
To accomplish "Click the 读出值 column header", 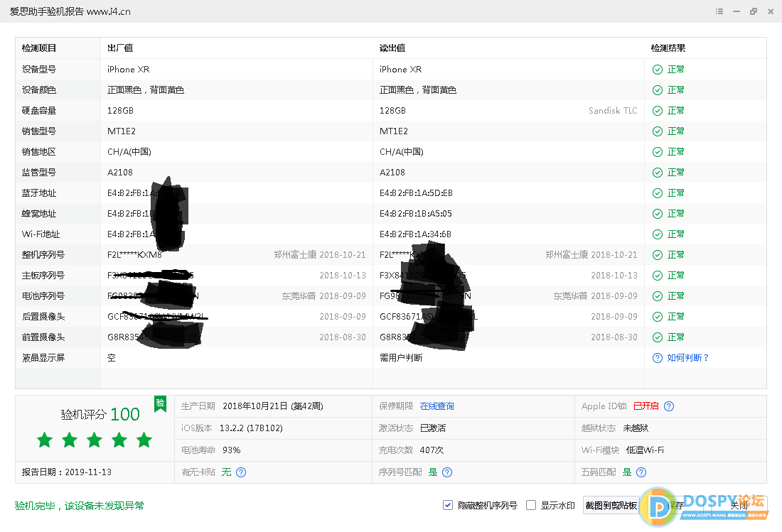I will click(x=392, y=48).
